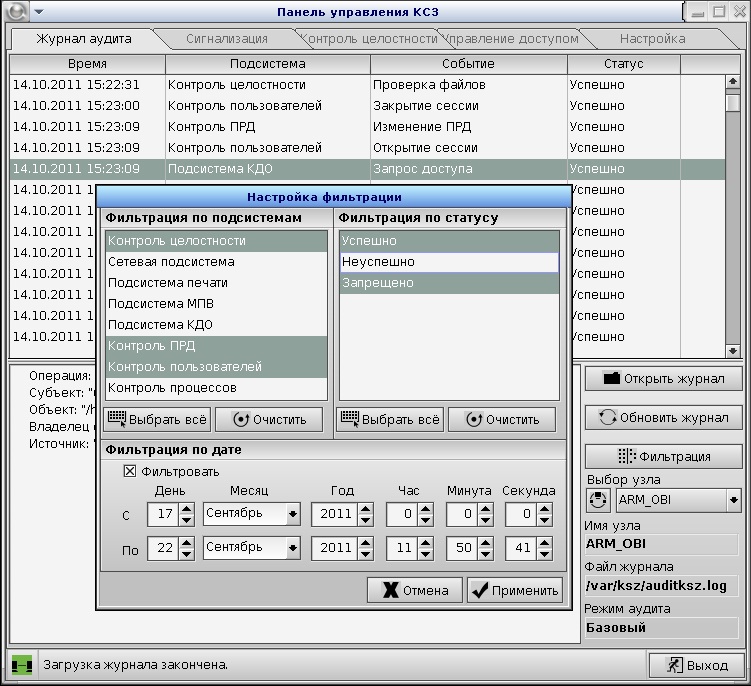Expand the ARM_OBI node selection dropdown
Image resolution: width=751 pixels, height=686 pixels.
click(x=734, y=500)
